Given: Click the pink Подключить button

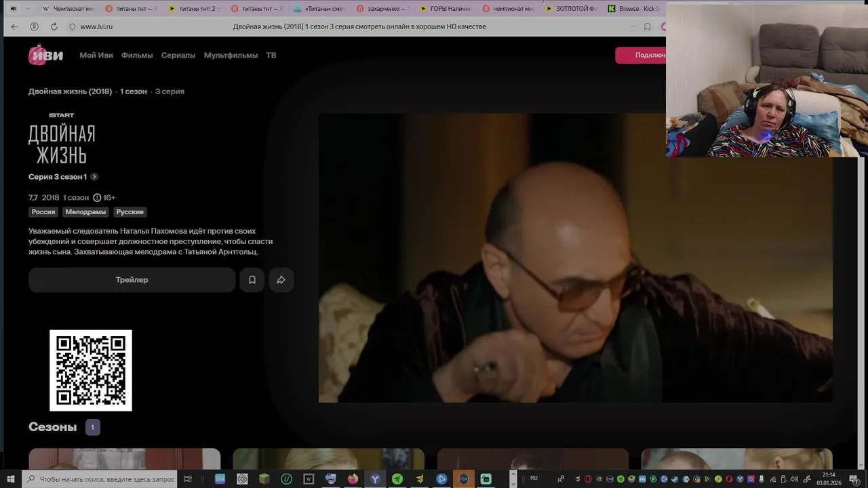Looking at the screenshot, I should click(x=641, y=55).
